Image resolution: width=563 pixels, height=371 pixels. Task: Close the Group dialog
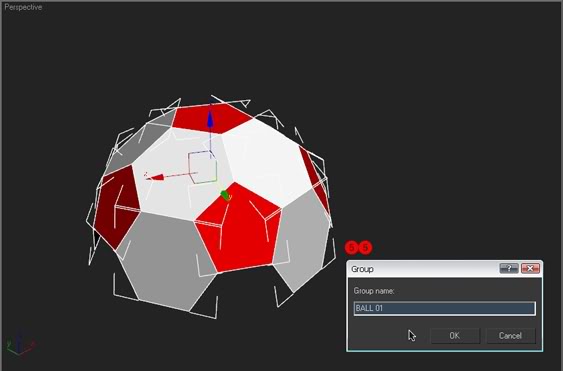530,268
